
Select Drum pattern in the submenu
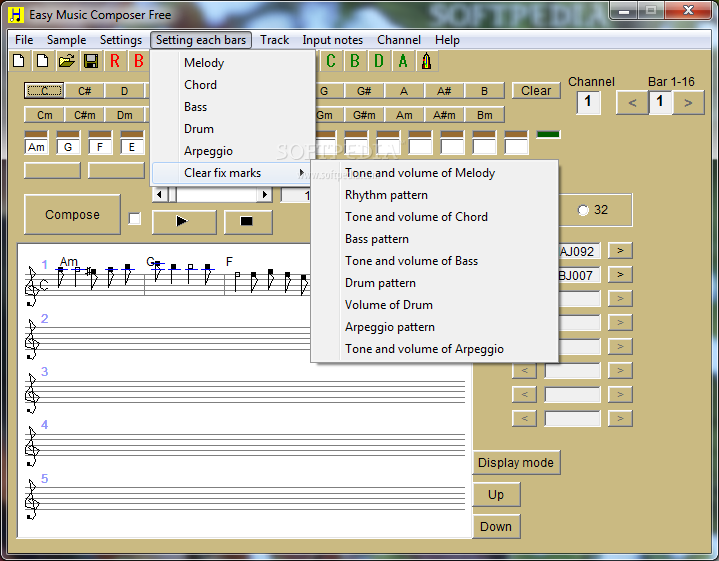(434, 283)
